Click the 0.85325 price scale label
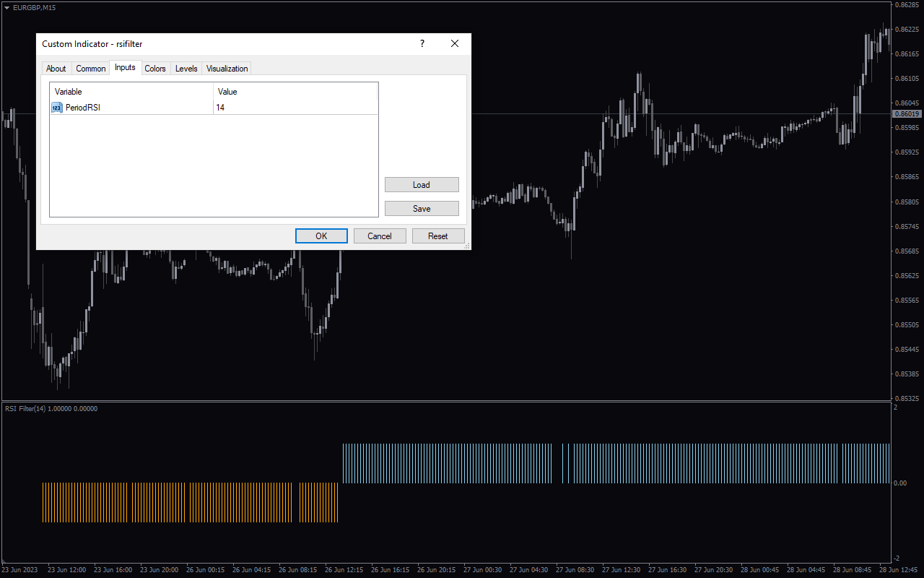 click(907, 399)
